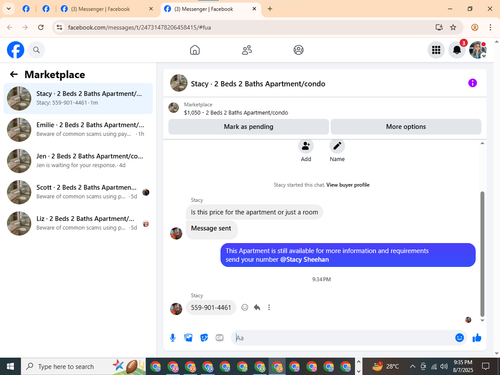Click the chat scroll down arrow
Screen dimensions: 500x375
482,320
